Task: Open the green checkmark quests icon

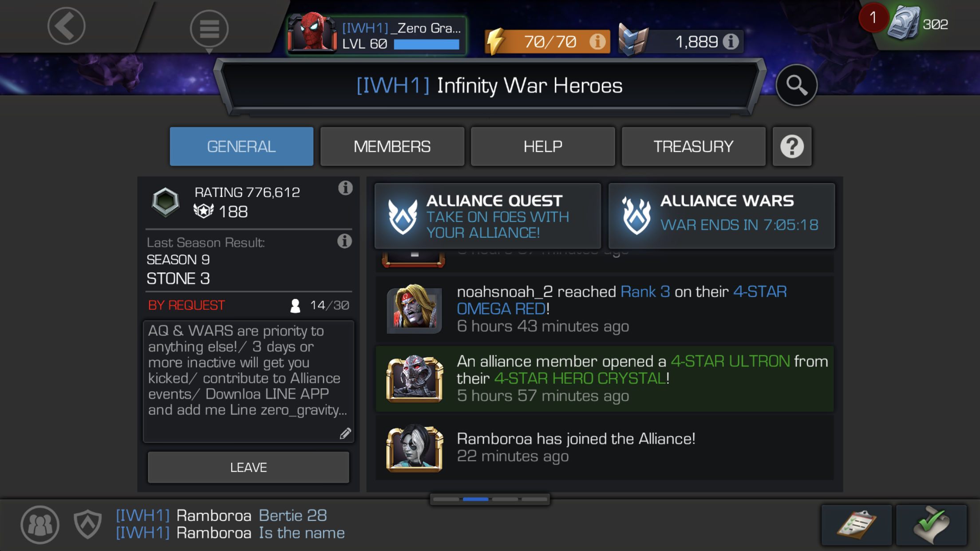Action: (x=931, y=525)
